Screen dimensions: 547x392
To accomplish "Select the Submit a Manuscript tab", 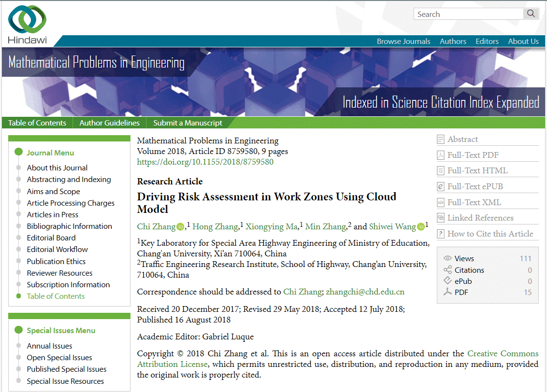I will point(187,123).
